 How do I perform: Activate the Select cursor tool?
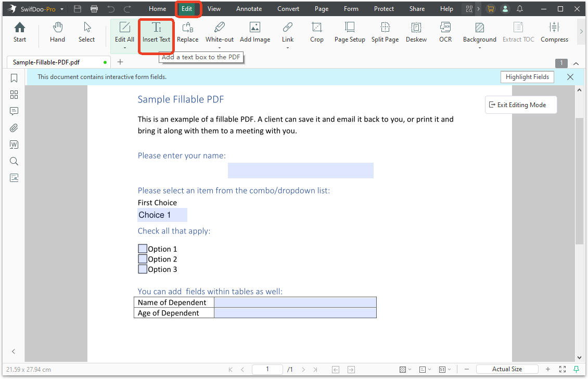coord(86,32)
